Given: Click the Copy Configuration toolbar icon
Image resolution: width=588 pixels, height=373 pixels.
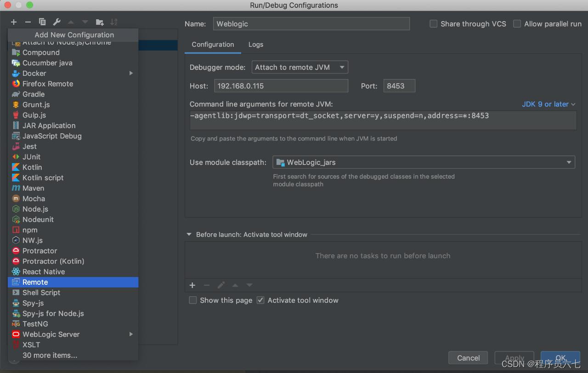Looking at the screenshot, I should (42, 22).
